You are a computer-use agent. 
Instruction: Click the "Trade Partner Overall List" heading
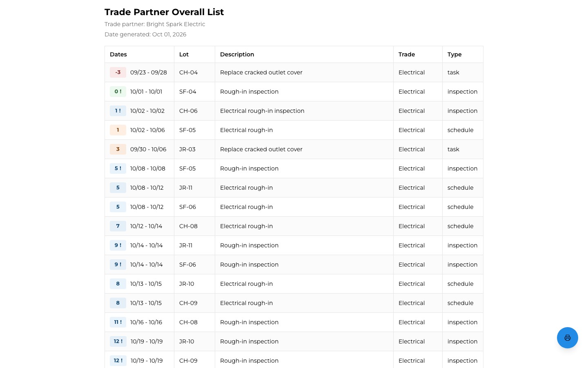[164, 12]
